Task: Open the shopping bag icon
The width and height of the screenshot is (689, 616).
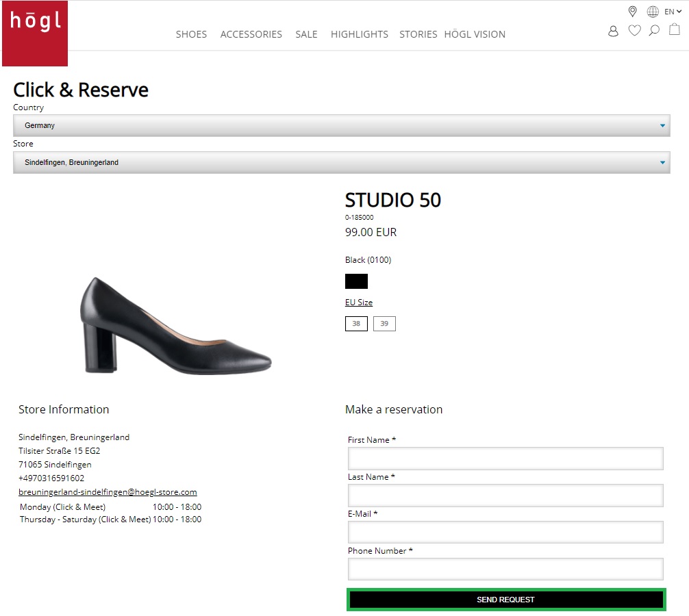Action: (x=675, y=29)
